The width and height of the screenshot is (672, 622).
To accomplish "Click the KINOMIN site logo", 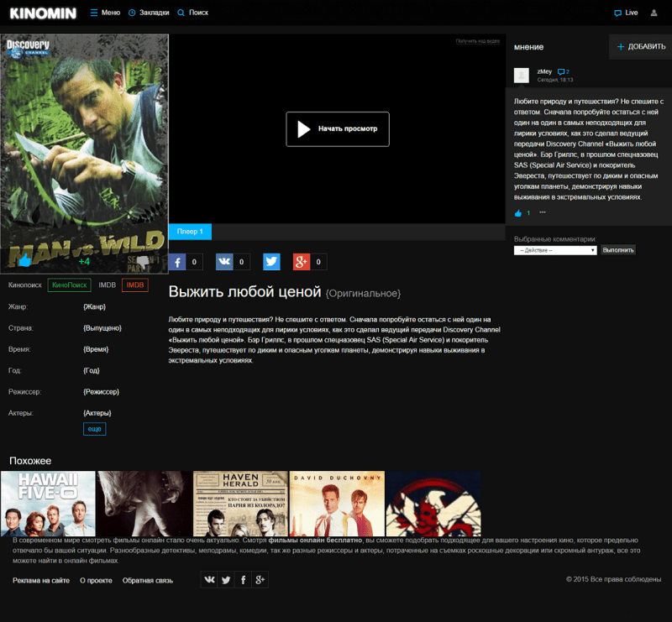I will point(43,13).
